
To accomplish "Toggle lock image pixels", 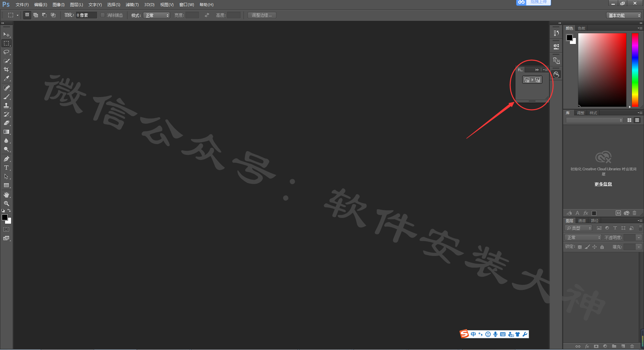I will 587,247.
